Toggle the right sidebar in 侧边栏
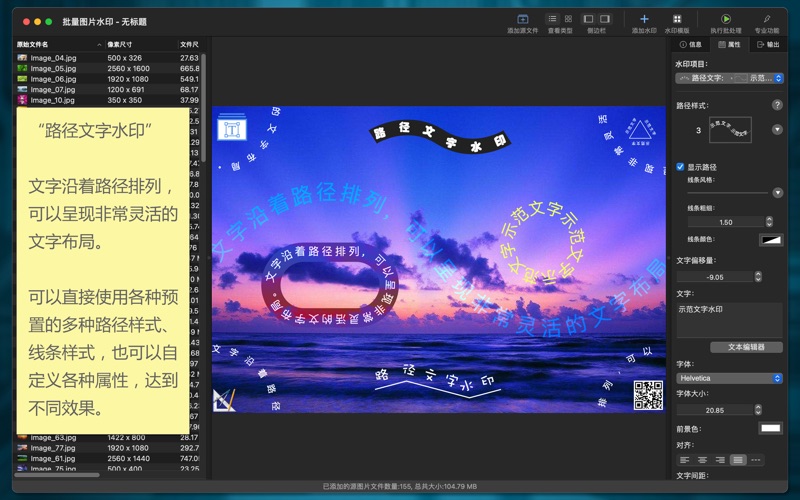Screen dimensions: 800x500 (605, 19)
